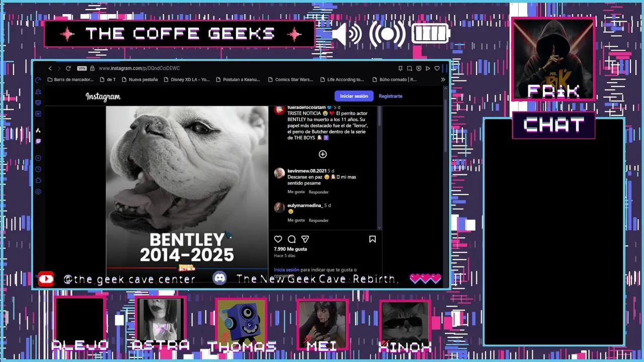Load more comments with plus circle
Screen dimensions: 644x362
pyautogui.click(x=323, y=154)
